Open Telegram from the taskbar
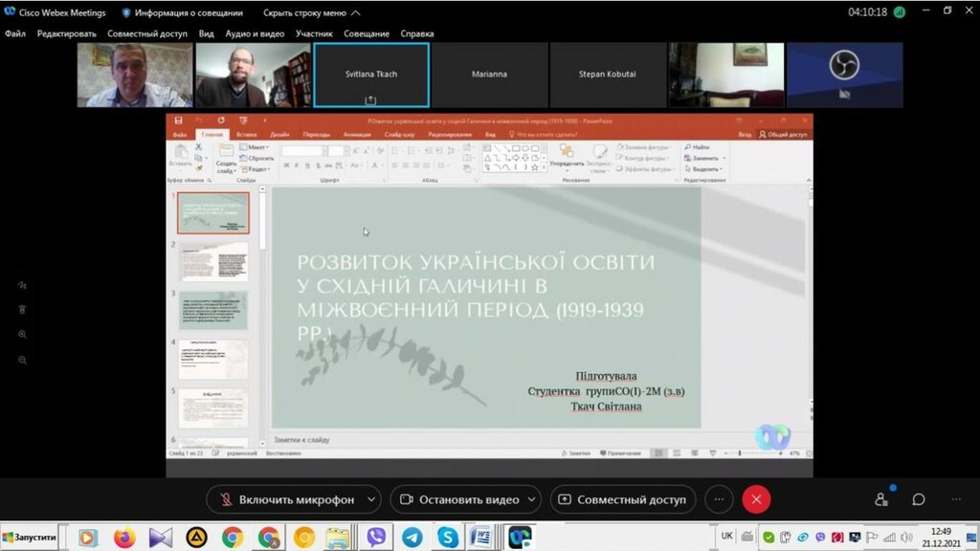Image resolution: width=980 pixels, height=551 pixels. click(x=412, y=538)
